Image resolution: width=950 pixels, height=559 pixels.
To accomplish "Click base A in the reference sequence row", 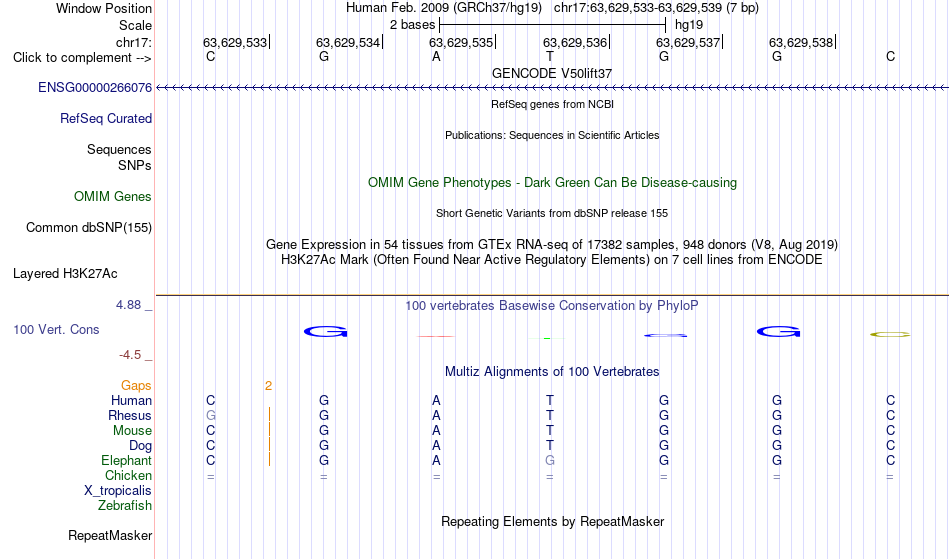I will point(436,57).
